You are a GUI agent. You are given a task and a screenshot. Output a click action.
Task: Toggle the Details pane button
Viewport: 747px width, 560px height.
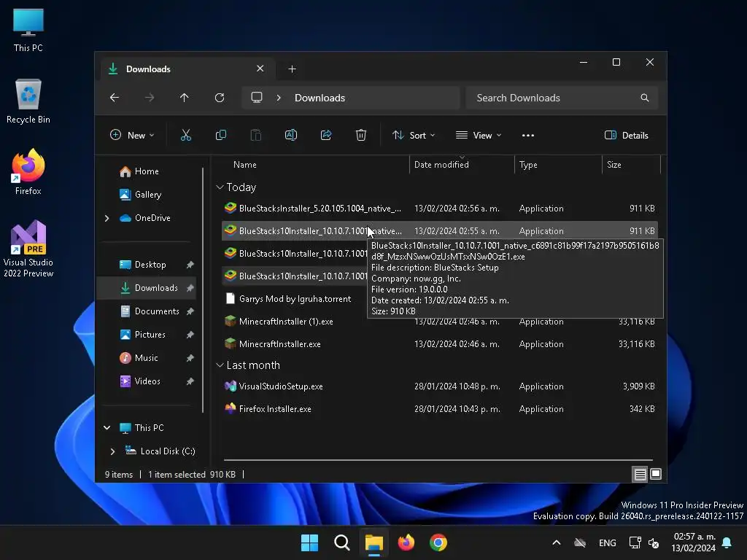tap(626, 135)
